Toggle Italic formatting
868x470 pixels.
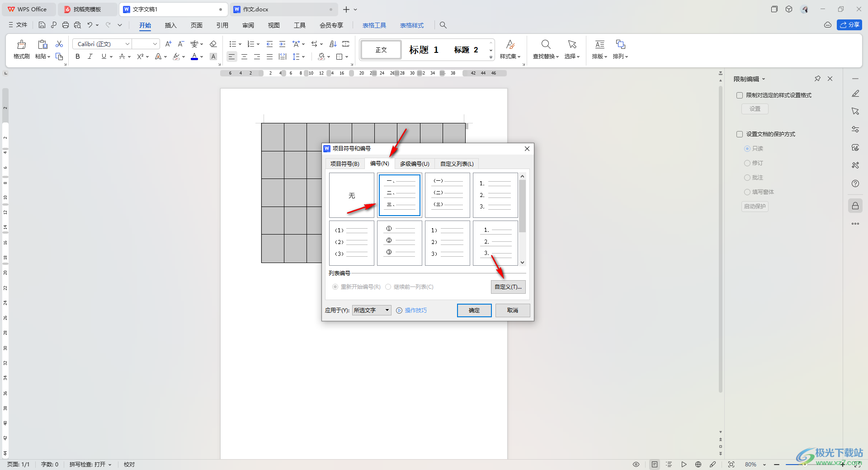click(x=90, y=56)
